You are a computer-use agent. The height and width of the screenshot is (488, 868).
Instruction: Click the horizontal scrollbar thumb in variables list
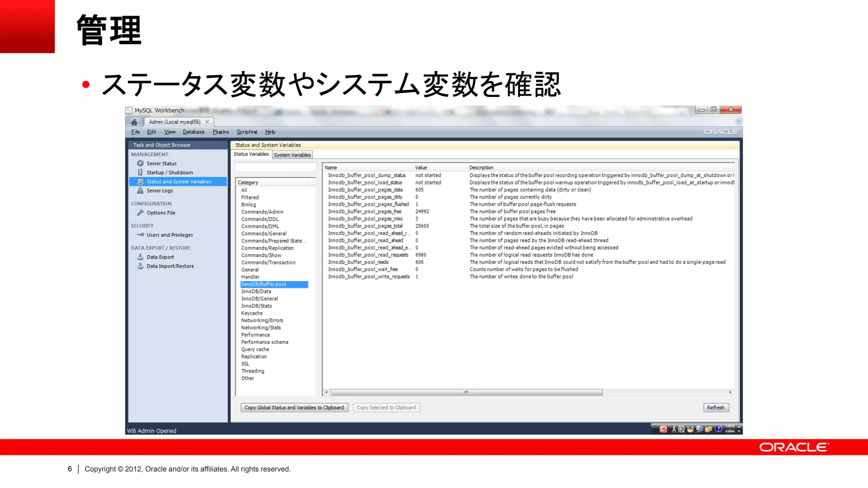[x=466, y=392]
